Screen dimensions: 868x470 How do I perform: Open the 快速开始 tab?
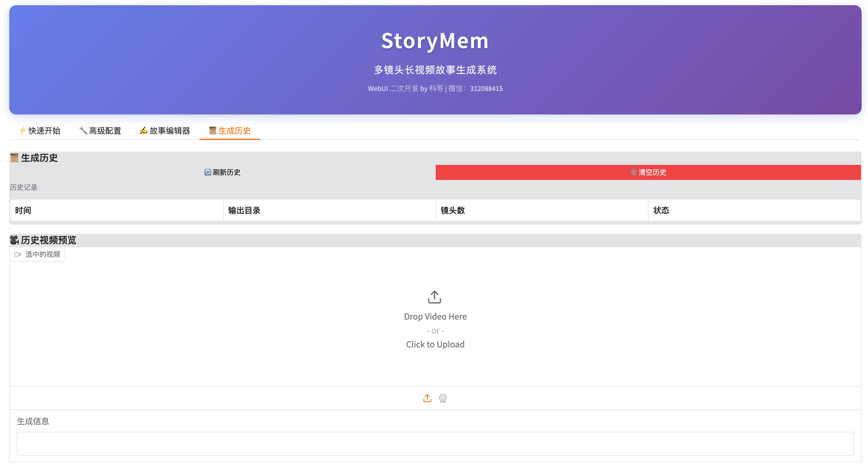tap(40, 130)
